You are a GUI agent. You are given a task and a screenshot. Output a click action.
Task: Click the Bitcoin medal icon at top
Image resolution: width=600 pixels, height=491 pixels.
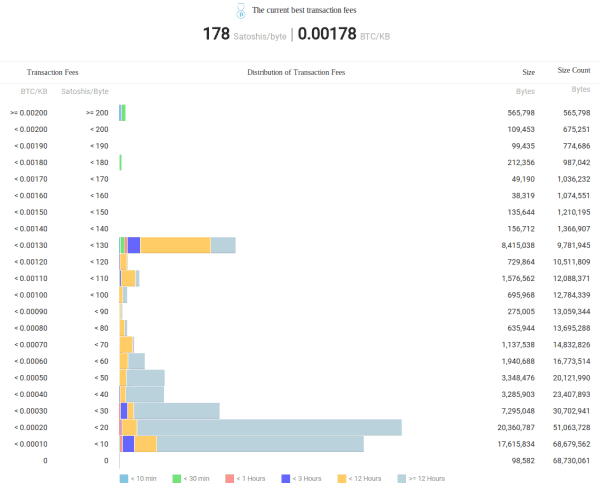coord(239,11)
